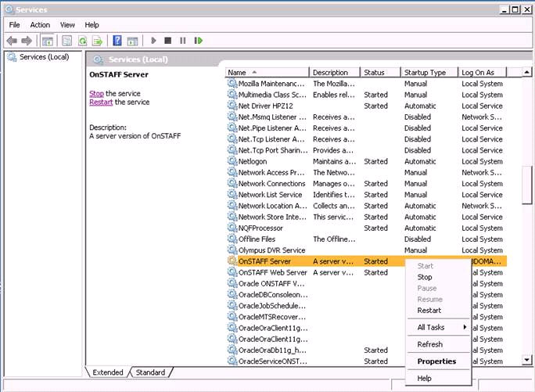Screen dimensions: 535x392
Task: Click the green Refresh toolbar icon
Action: click(x=83, y=41)
